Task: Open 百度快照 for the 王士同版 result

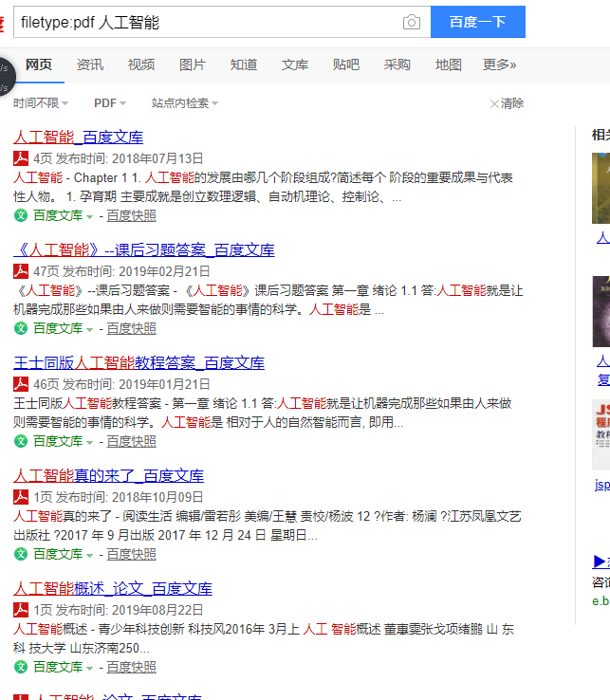Action: (x=131, y=442)
